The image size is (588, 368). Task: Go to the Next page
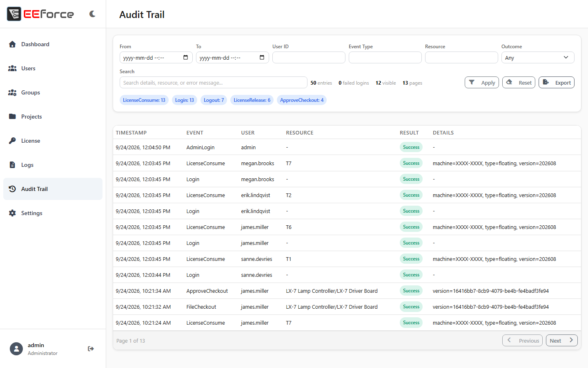(x=561, y=341)
